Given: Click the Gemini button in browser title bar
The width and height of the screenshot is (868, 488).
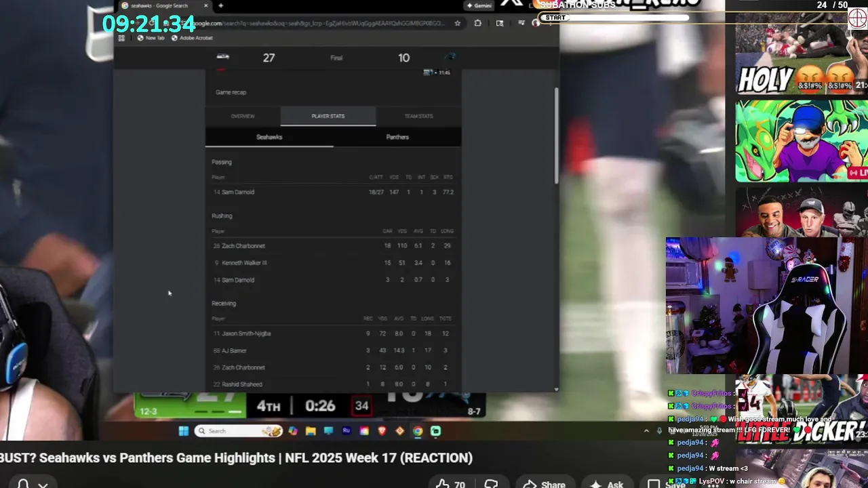Looking at the screenshot, I should coord(479,5).
